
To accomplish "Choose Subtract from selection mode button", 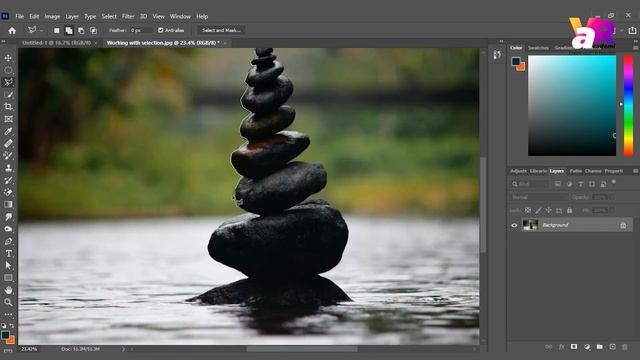I will pos(81,30).
